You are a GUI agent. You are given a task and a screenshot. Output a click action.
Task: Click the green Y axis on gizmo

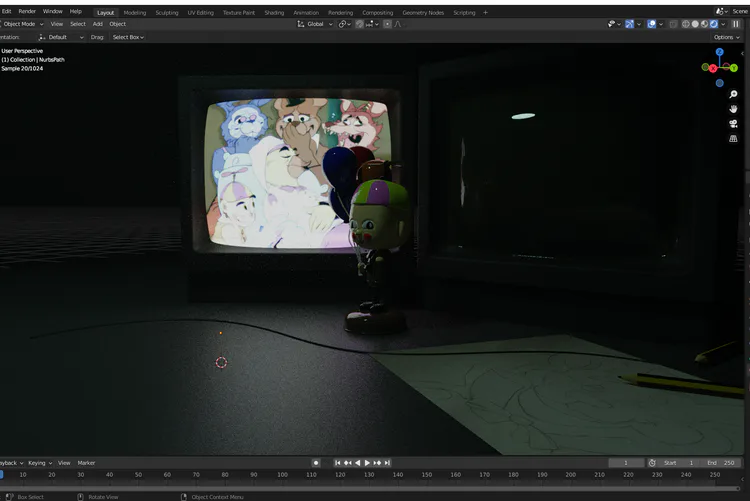(734, 68)
